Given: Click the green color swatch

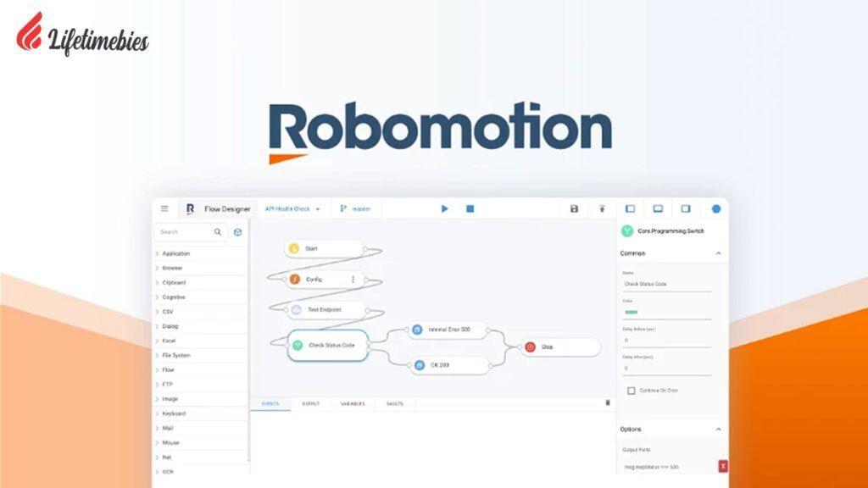Looking at the screenshot, I should click(x=631, y=313).
